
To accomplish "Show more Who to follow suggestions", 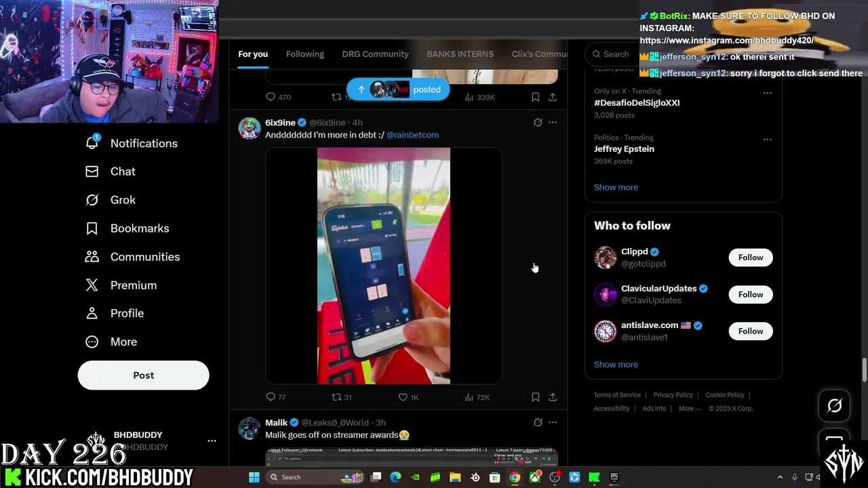I will point(616,365).
